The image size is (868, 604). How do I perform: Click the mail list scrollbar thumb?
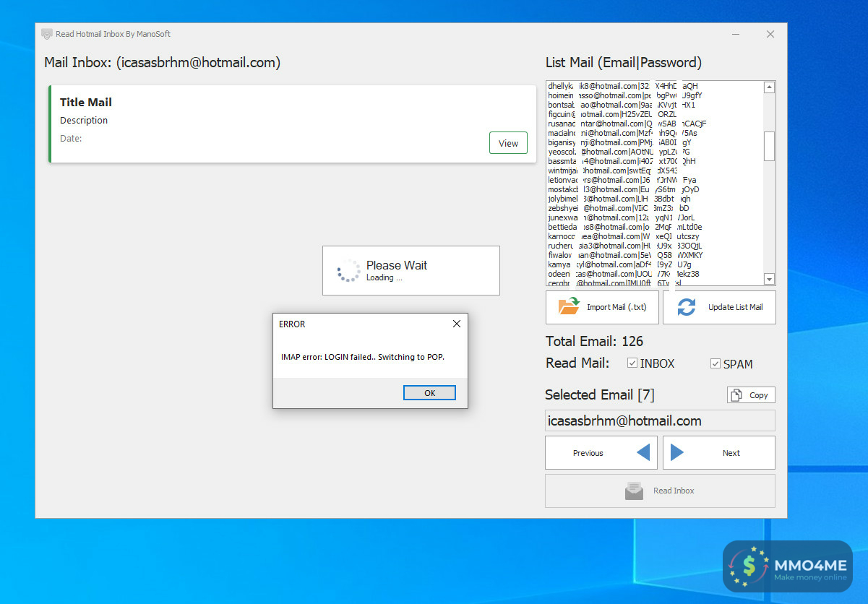[770, 145]
